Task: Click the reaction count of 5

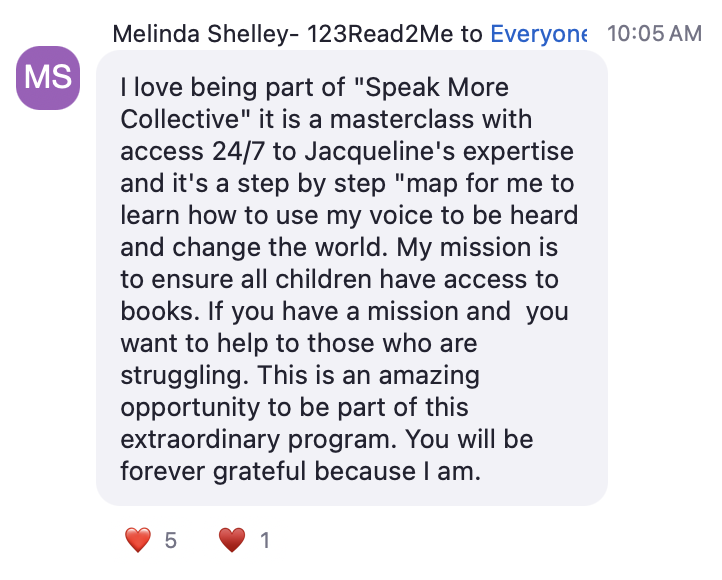Action: (x=170, y=541)
